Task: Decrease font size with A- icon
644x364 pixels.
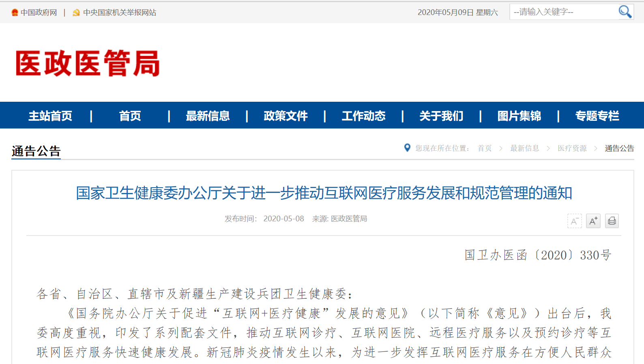Action: pyautogui.click(x=574, y=221)
